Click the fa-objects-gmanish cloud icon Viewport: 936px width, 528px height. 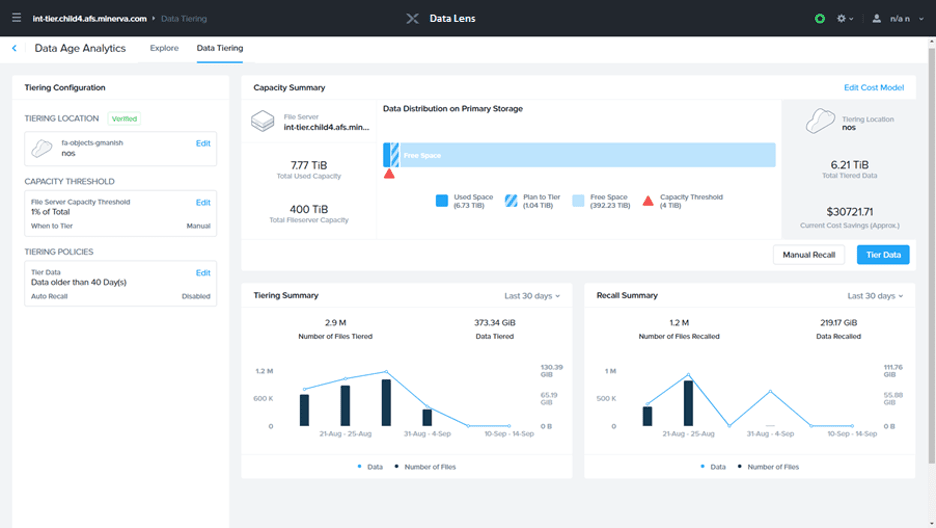(x=41, y=148)
